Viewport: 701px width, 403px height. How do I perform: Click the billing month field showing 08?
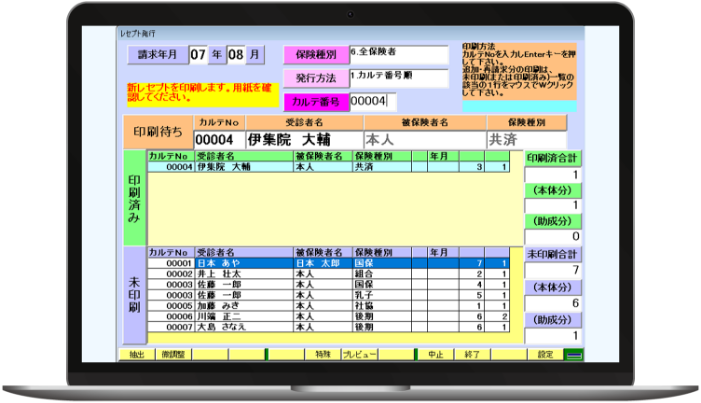tap(237, 55)
